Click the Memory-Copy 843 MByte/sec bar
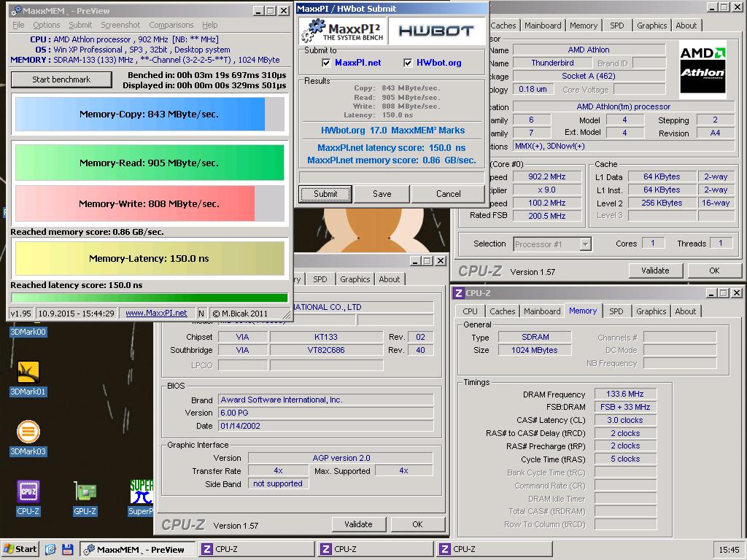The image size is (747, 560). click(149, 114)
